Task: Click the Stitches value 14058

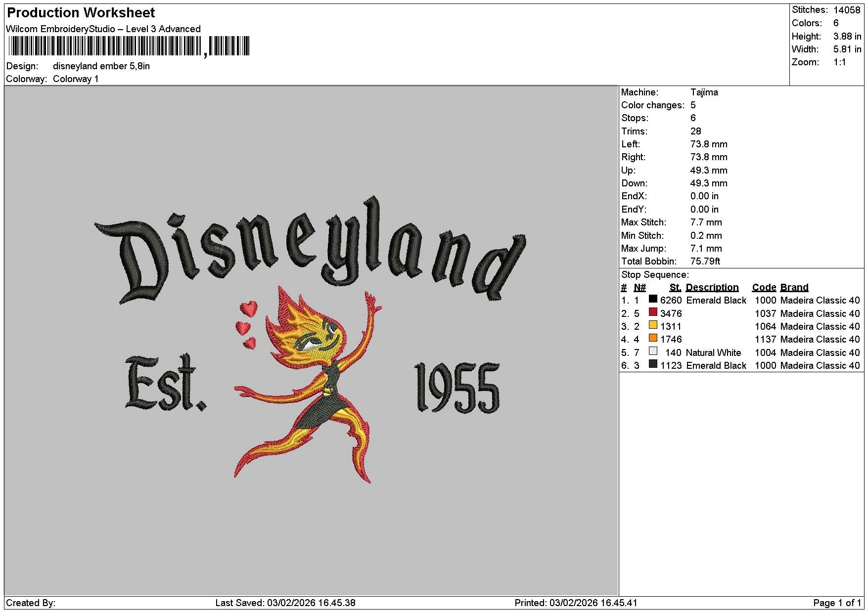Action: coord(847,10)
